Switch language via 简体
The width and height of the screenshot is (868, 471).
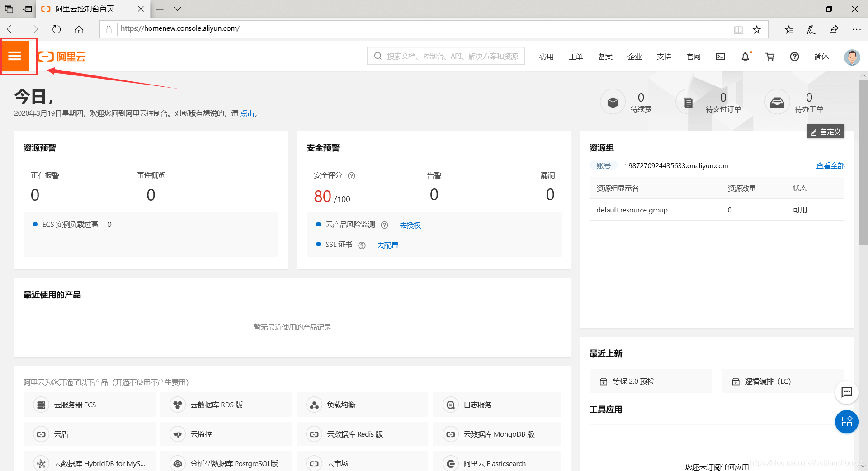pos(821,57)
